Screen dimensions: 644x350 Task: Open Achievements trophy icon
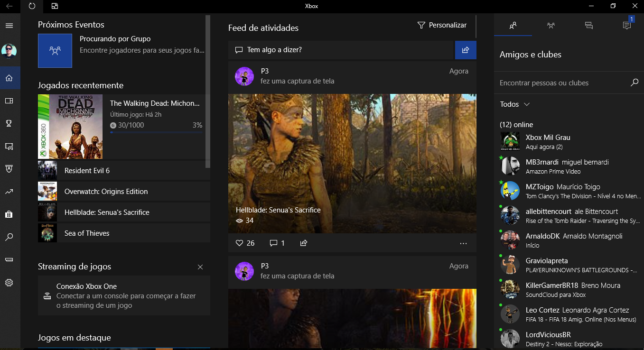click(x=9, y=123)
